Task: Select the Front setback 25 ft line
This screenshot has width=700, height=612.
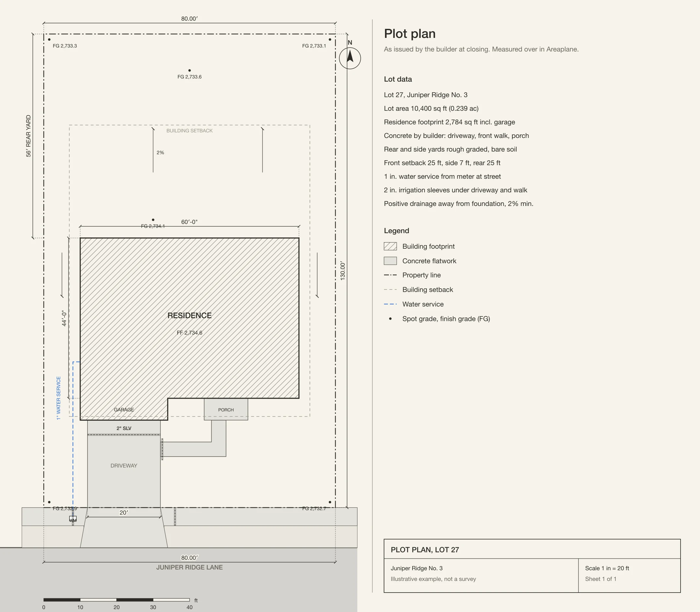Action: [442, 163]
